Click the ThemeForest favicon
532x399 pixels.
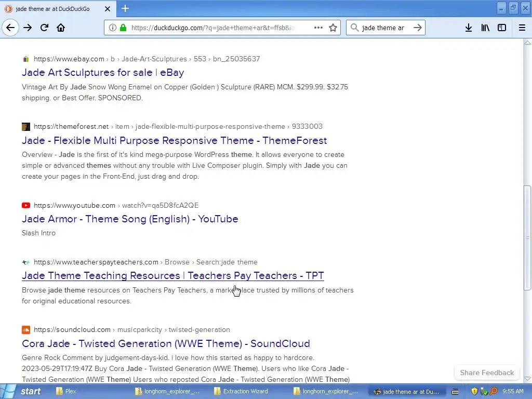point(26,127)
